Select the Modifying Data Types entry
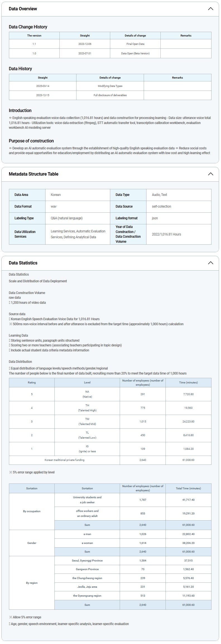This screenshot has height=644, width=221. pyautogui.click(x=110, y=86)
